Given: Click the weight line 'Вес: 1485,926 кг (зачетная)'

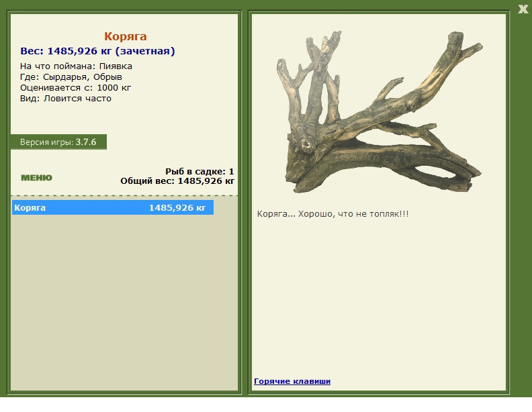Looking at the screenshot, I should (x=97, y=51).
